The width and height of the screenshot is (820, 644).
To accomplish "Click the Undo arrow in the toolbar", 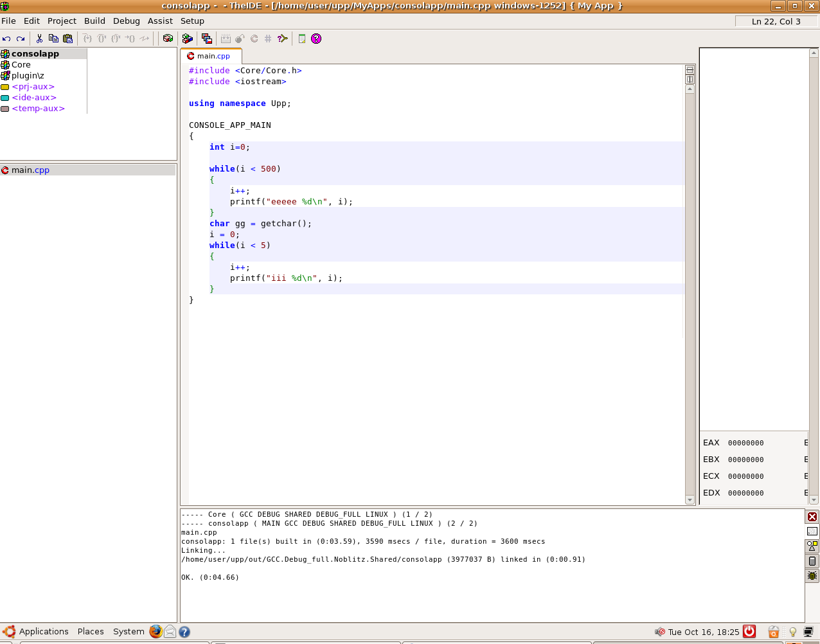I will tap(6, 39).
